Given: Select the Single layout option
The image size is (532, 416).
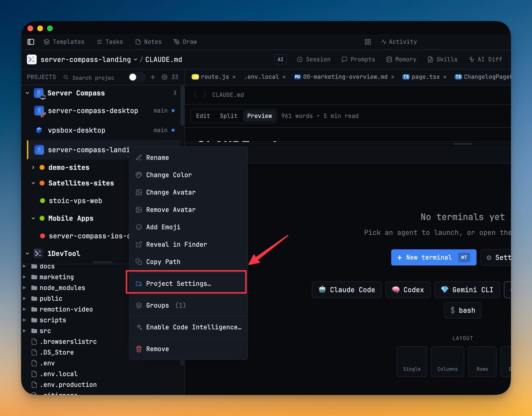Looking at the screenshot, I should tap(412, 361).
